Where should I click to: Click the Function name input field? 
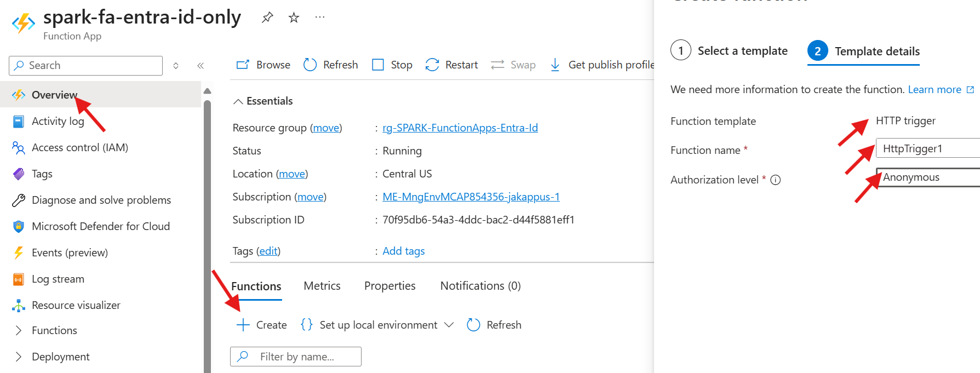click(x=928, y=148)
